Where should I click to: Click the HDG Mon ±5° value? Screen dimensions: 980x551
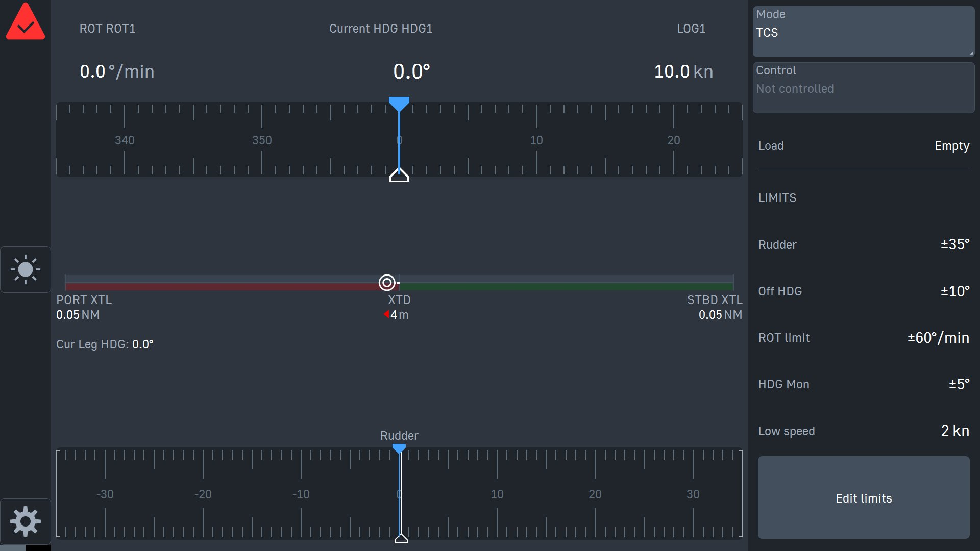pyautogui.click(x=959, y=384)
